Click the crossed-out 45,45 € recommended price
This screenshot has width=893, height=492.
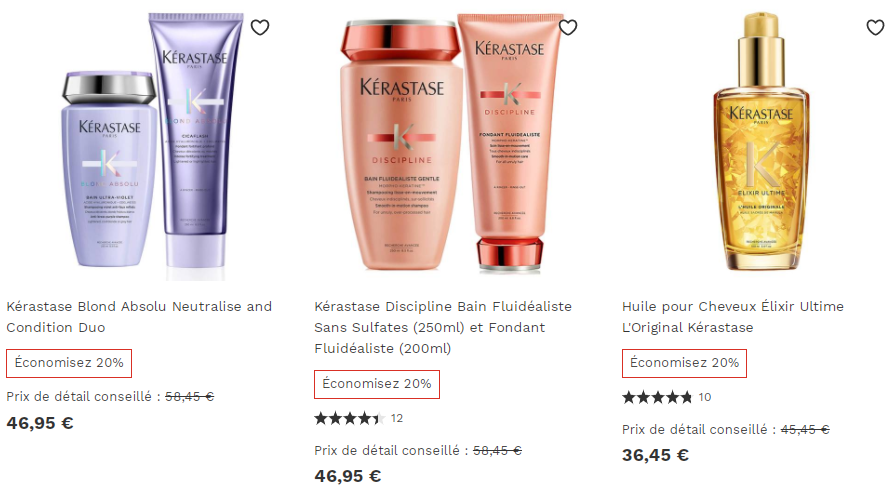805,429
